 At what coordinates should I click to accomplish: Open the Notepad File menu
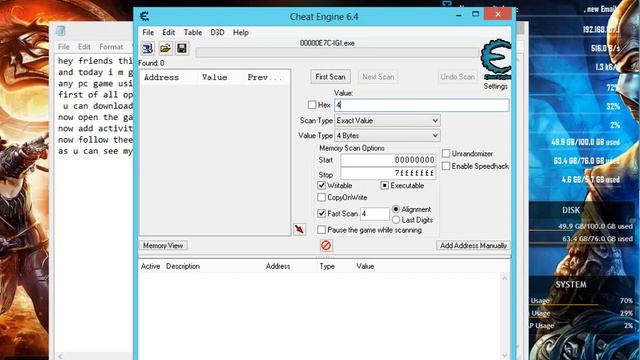pyautogui.click(x=64, y=47)
